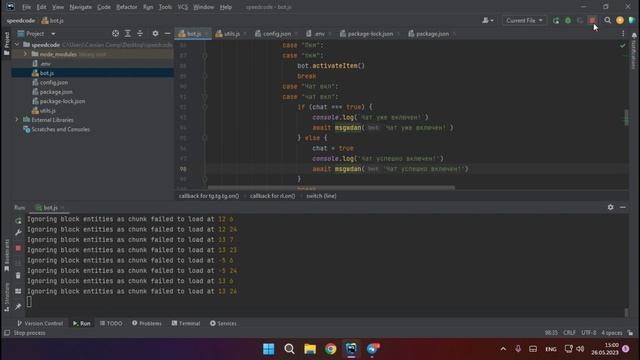This screenshot has width=640, height=360.
Task: Minimize the Run tool window
Action: pyautogui.click(x=622, y=207)
